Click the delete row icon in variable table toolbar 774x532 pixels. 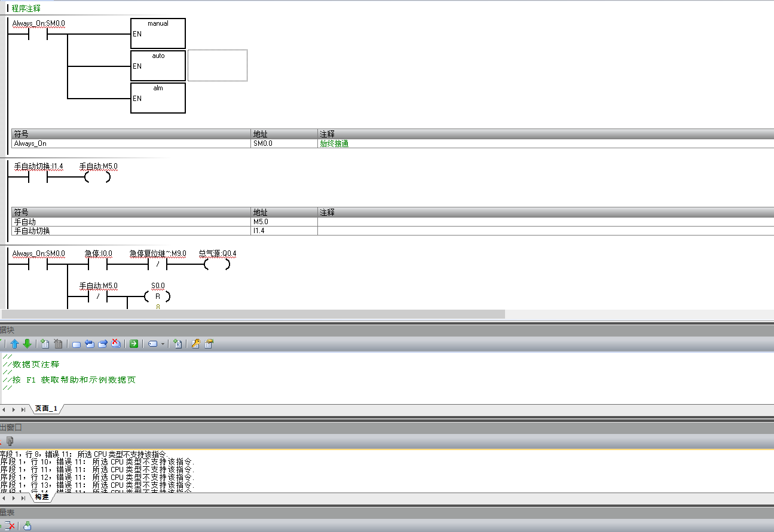point(10,526)
